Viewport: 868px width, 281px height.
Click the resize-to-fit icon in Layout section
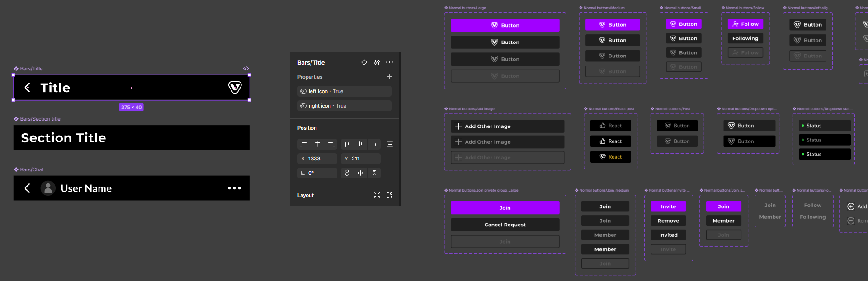click(x=377, y=195)
